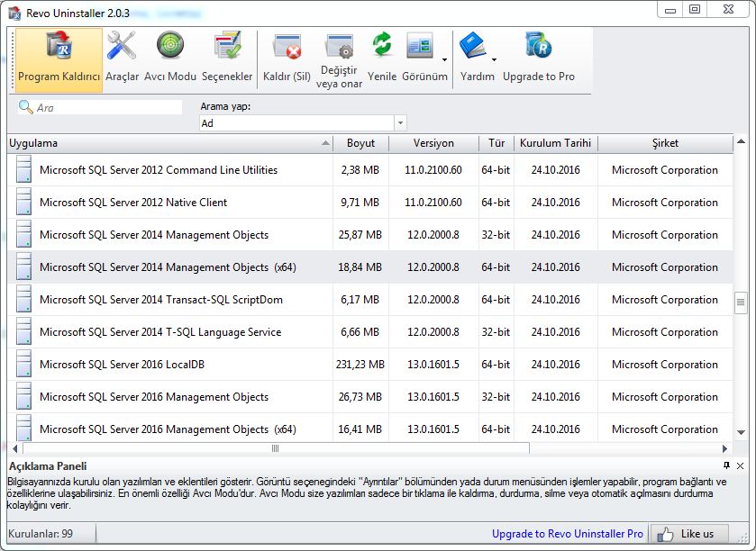Click the Açıklama Paneli heading
Viewport: 756px width, 551px height.
pos(48,466)
